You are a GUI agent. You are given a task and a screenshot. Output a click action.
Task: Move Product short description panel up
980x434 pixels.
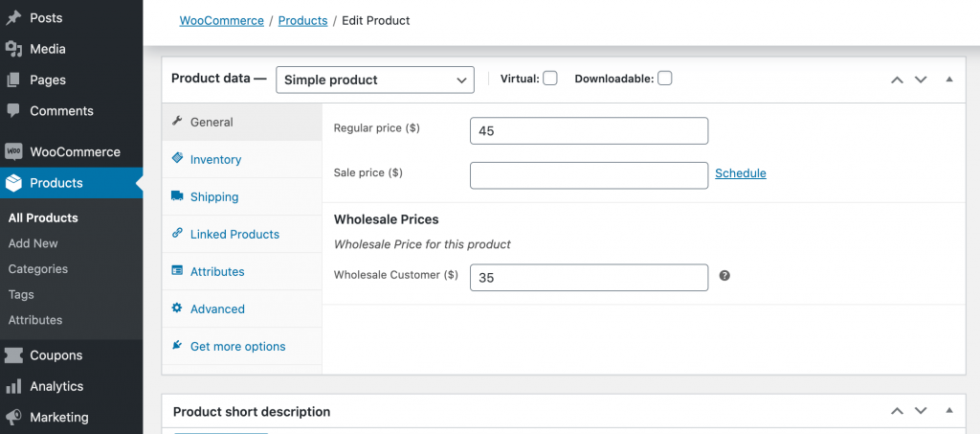(897, 411)
